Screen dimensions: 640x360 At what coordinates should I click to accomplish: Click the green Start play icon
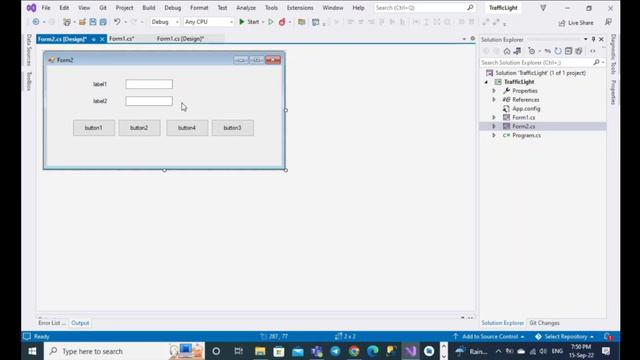pyautogui.click(x=242, y=22)
